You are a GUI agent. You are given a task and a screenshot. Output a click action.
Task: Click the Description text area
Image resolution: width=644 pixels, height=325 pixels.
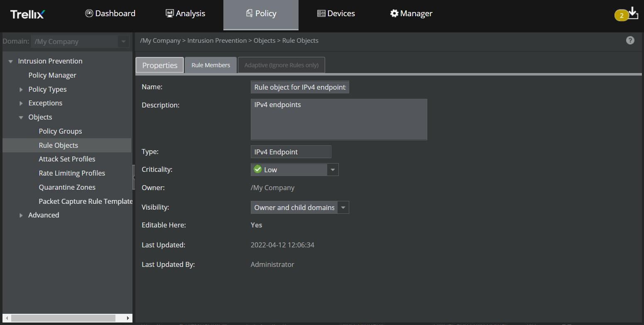339,120
